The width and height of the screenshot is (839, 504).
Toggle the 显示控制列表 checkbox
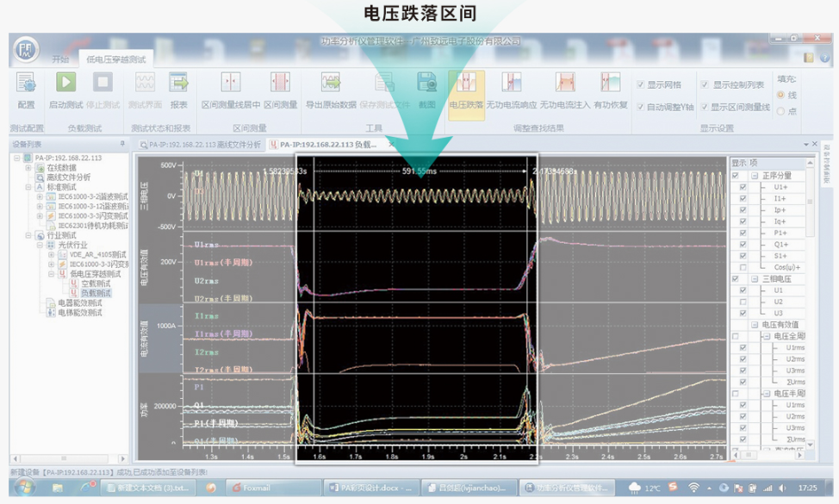click(x=705, y=84)
